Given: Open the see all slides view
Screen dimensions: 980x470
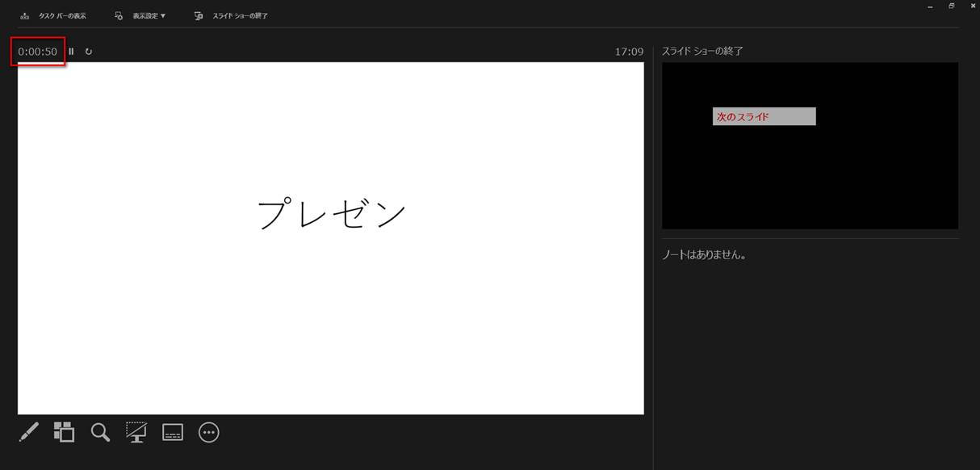Looking at the screenshot, I should coord(64,432).
